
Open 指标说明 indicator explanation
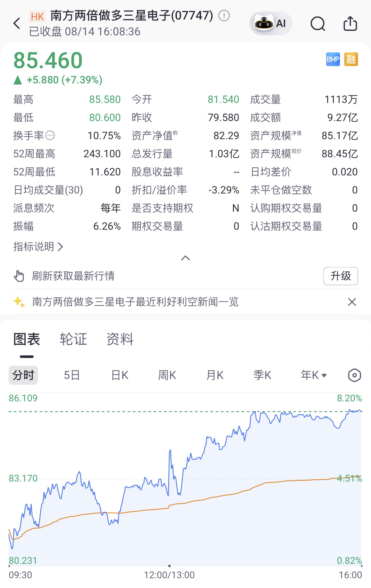pos(38,247)
